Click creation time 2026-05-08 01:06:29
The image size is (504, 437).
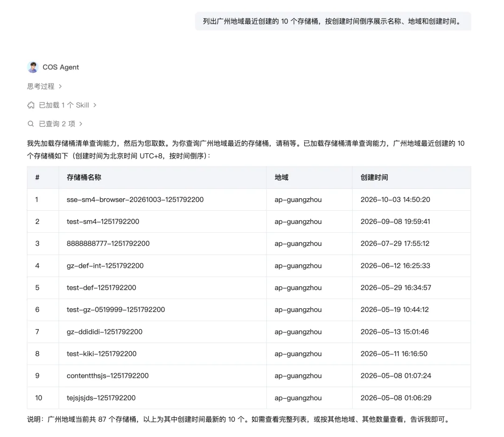(396, 398)
